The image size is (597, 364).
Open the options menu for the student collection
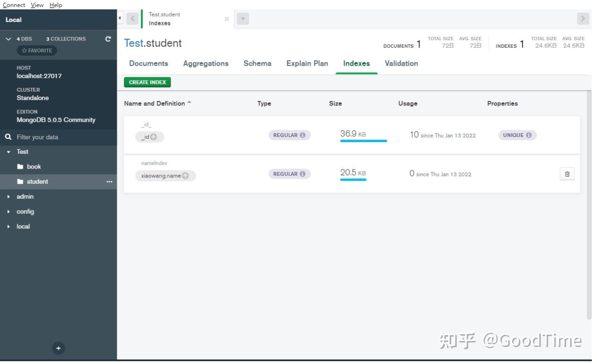coord(110,181)
